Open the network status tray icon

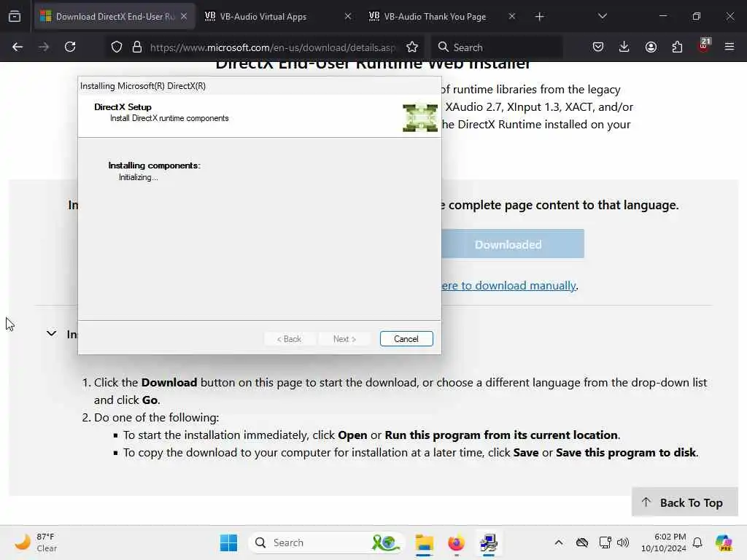(x=605, y=542)
